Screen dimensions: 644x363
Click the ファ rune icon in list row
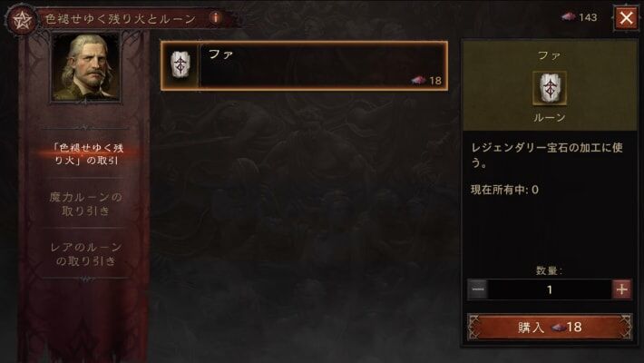[x=180, y=65]
